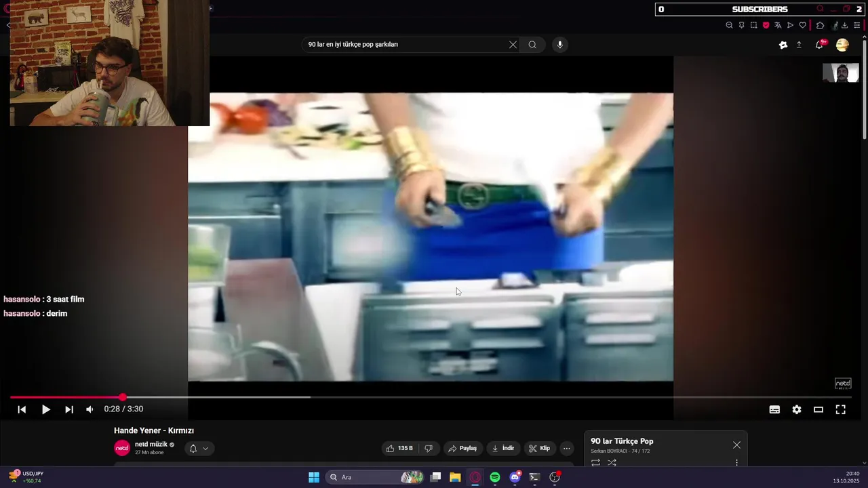
Task: Open Opera extensions puzzle icon
Action: click(820, 25)
